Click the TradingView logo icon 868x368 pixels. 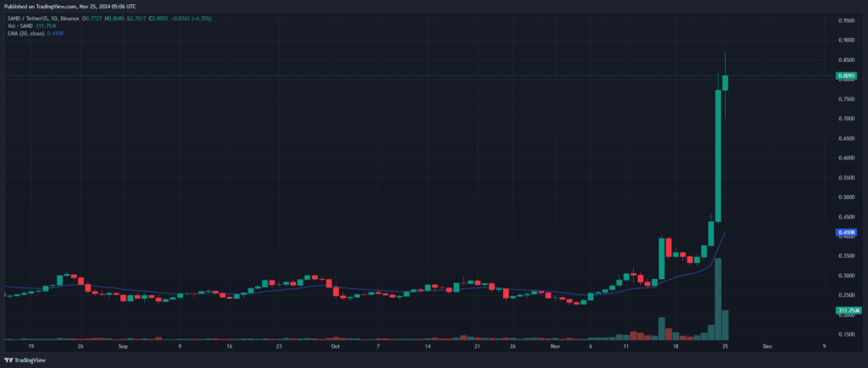tap(8, 360)
